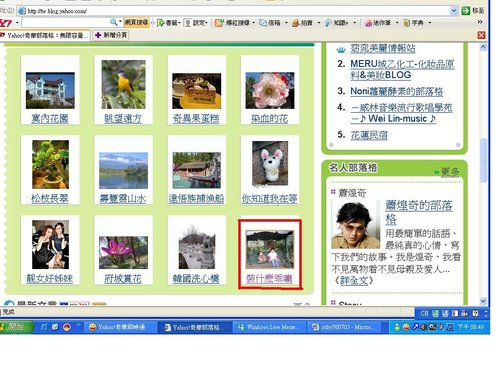
Task: Click the 迷你筆 toolbar icon
Action: coord(368,23)
